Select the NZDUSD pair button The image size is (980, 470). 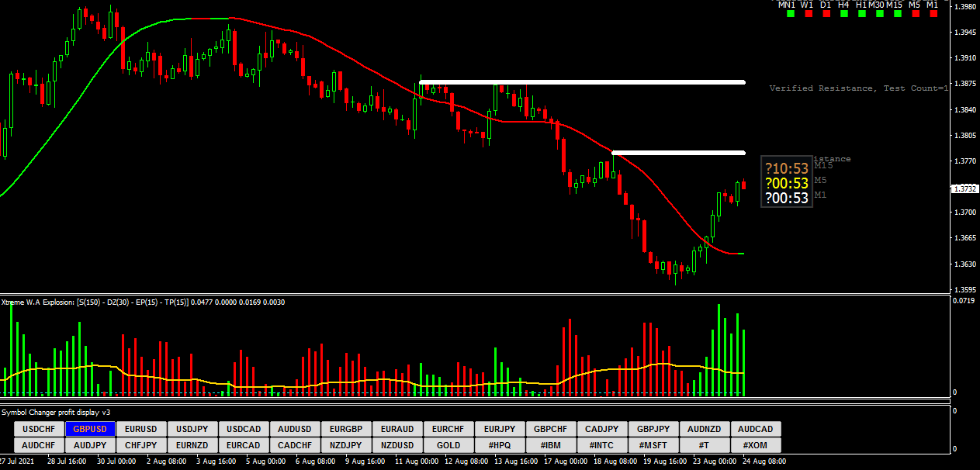[397, 445]
